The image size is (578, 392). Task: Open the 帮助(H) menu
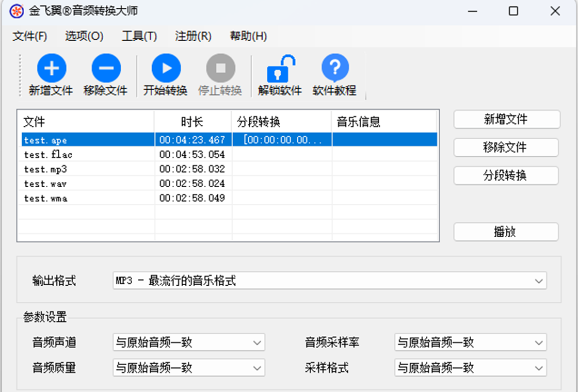click(x=248, y=36)
